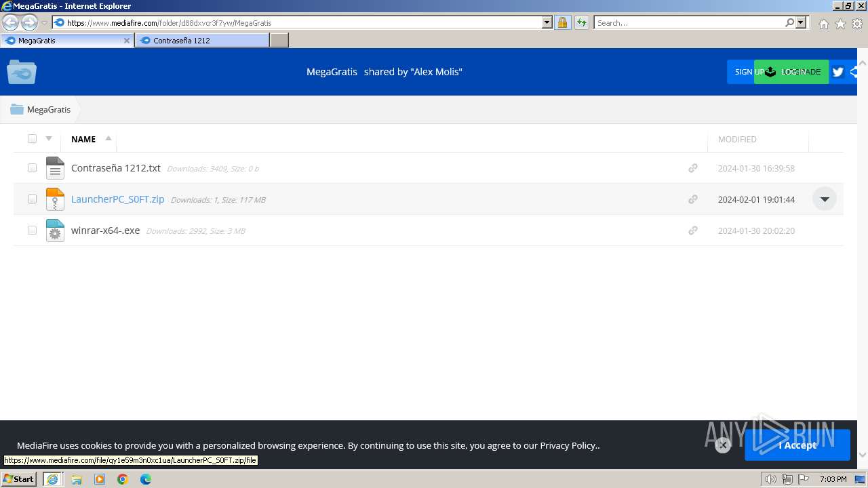Click text file icon of Contraseña 1212.txt

point(55,168)
